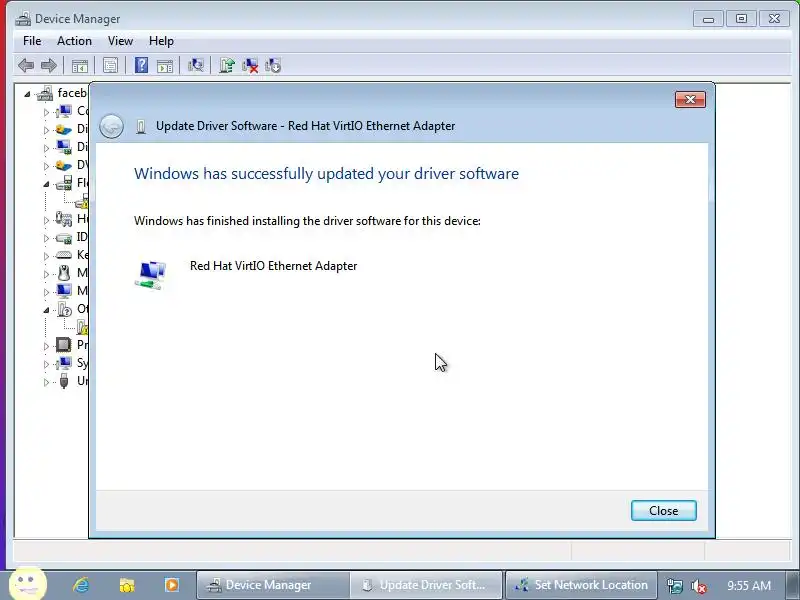Expand the DVD drives category arrow
This screenshot has width=800, height=600.
46,166
